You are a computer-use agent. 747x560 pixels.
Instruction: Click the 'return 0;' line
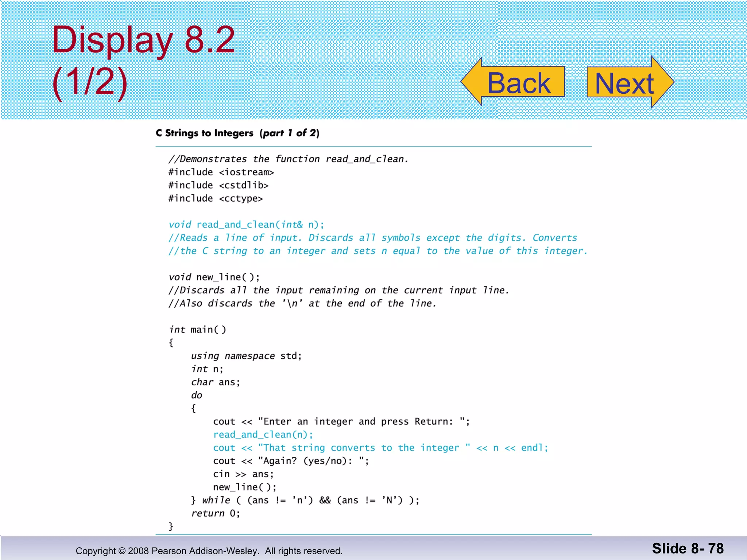(216, 513)
